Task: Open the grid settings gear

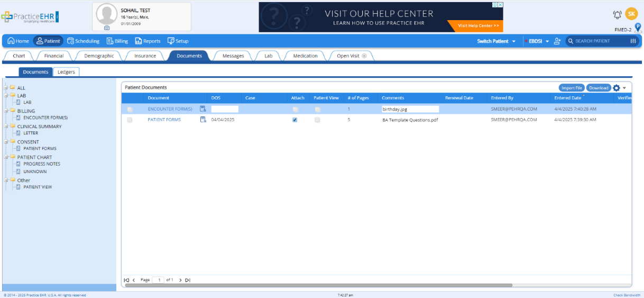Action: 616,88
